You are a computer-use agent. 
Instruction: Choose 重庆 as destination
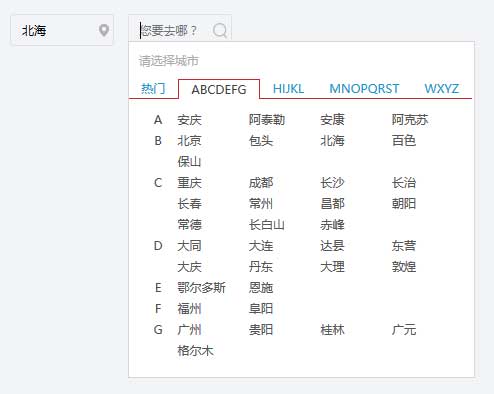189,183
